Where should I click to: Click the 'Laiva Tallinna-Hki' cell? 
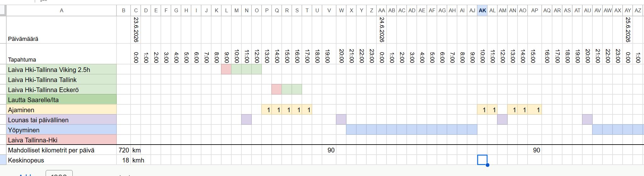coord(61,140)
